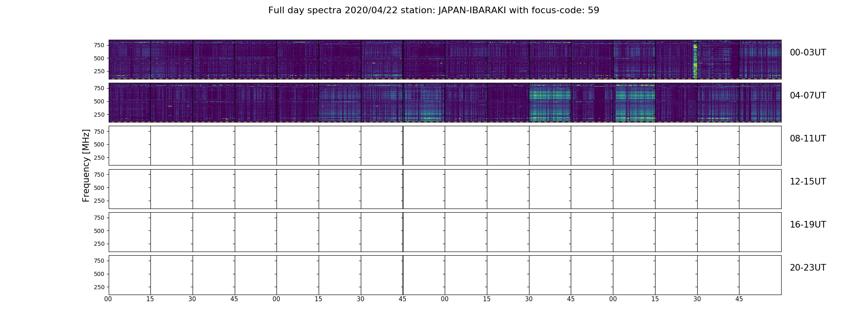Click the 750 tick label of the 16-19UT panel
The image size is (868, 331).
[99, 218]
